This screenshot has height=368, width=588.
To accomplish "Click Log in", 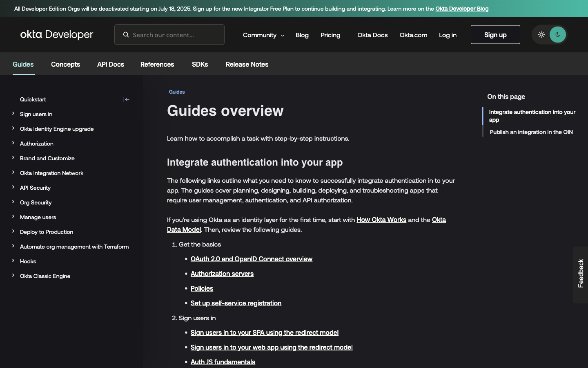I will coord(448,35).
